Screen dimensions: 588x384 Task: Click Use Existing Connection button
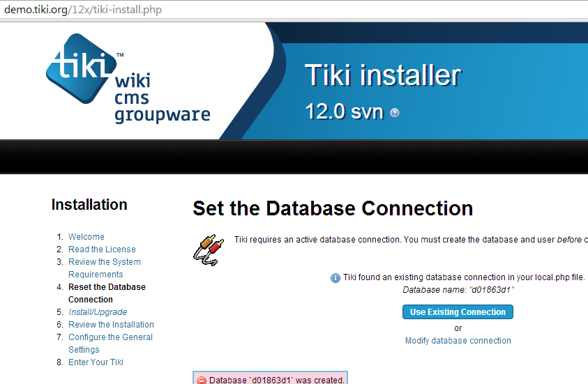(x=458, y=312)
